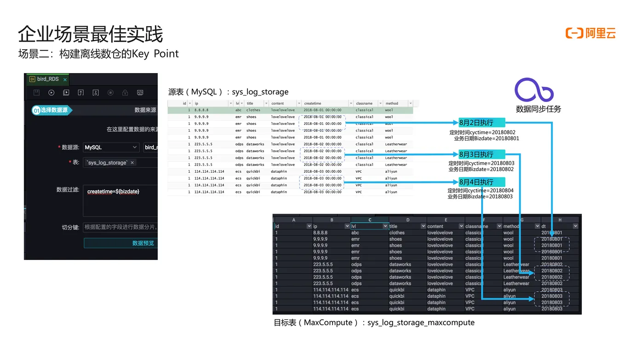The image size is (644, 362).
Task: Open the classname filter in the MySQL source table
Action: [380, 103]
